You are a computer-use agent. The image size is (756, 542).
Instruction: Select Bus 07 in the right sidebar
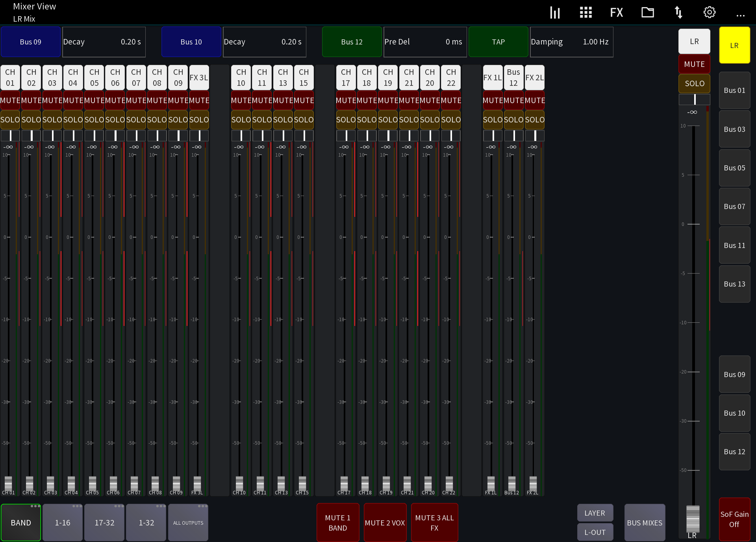[x=734, y=206]
